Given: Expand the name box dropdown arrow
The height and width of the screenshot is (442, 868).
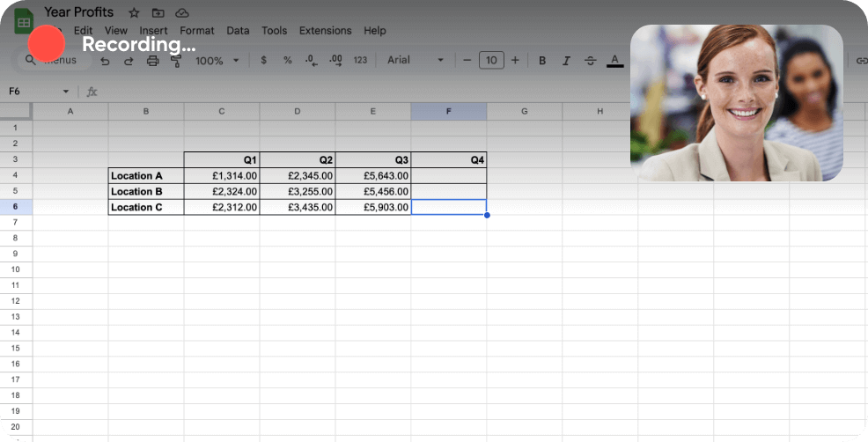Looking at the screenshot, I should 66,92.
